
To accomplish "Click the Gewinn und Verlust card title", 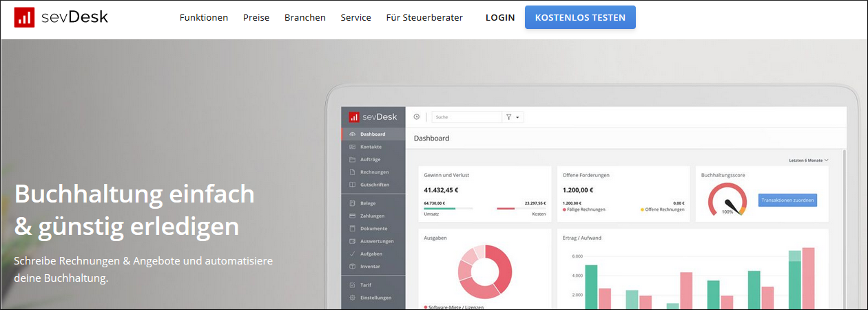I will tap(446, 175).
